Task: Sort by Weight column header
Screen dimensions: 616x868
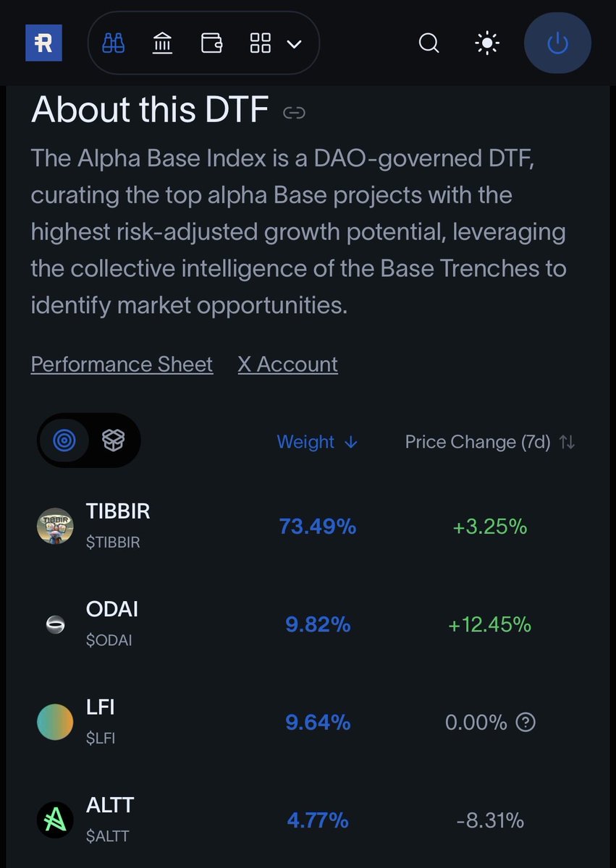Action: point(318,442)
